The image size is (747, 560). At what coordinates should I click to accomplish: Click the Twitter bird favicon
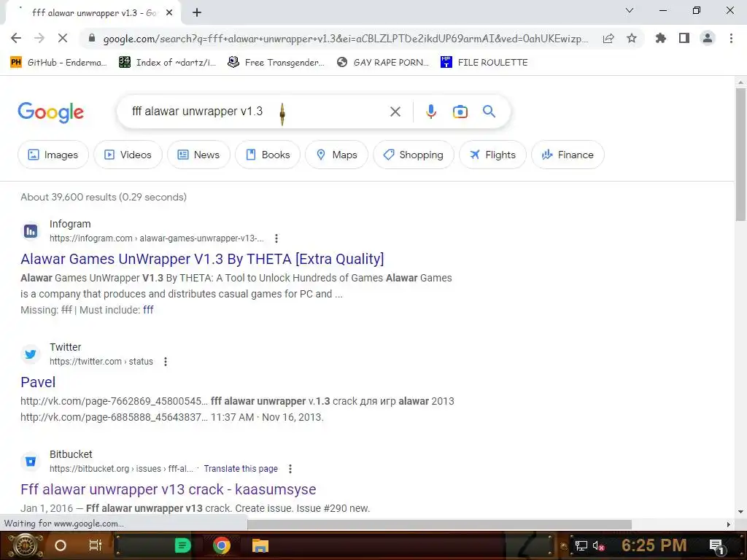point(31,354)
